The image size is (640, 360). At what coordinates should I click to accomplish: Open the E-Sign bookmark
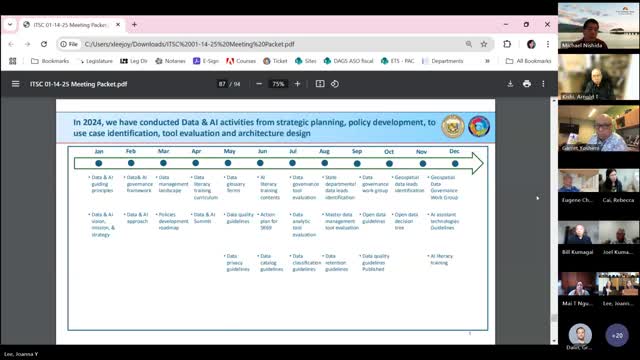click(x=206, y=61)
